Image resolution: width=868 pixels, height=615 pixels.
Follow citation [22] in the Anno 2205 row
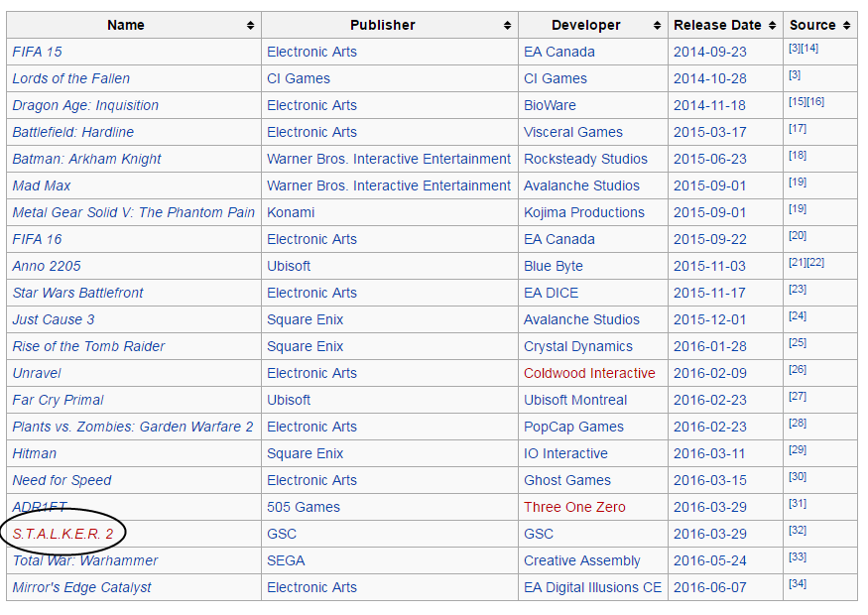[x=815, y=263]
